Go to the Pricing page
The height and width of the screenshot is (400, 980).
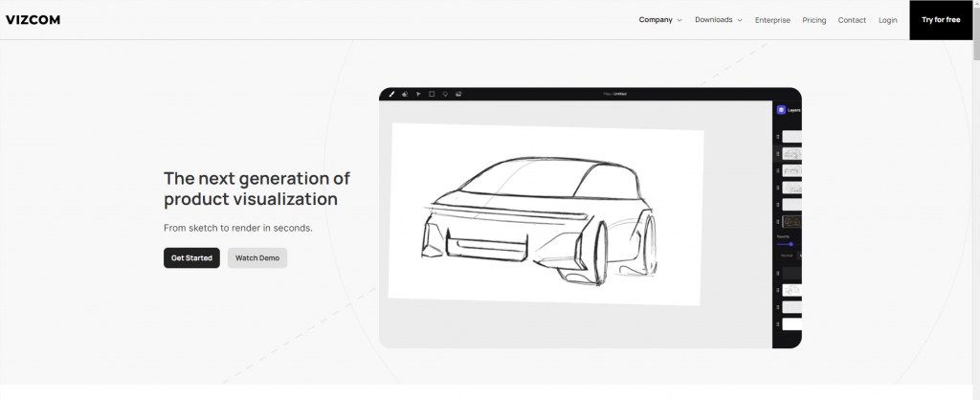[814, 20]
